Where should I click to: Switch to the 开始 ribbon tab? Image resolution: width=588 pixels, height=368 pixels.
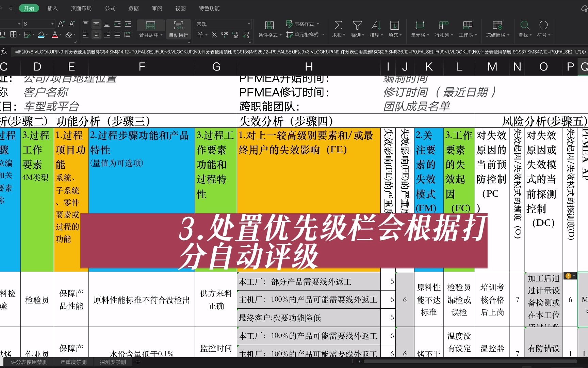[29, 8]
